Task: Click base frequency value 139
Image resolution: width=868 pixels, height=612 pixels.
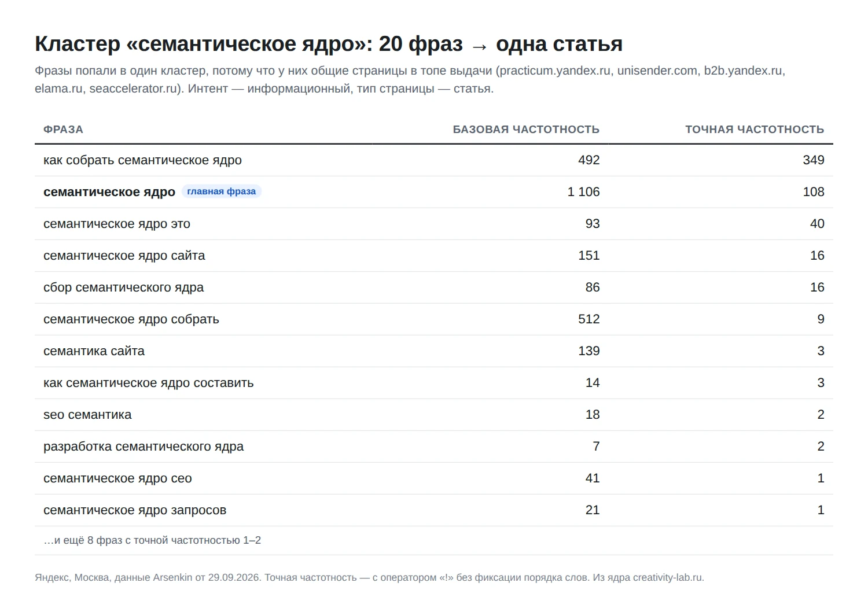Action: [x=589, y=351]
